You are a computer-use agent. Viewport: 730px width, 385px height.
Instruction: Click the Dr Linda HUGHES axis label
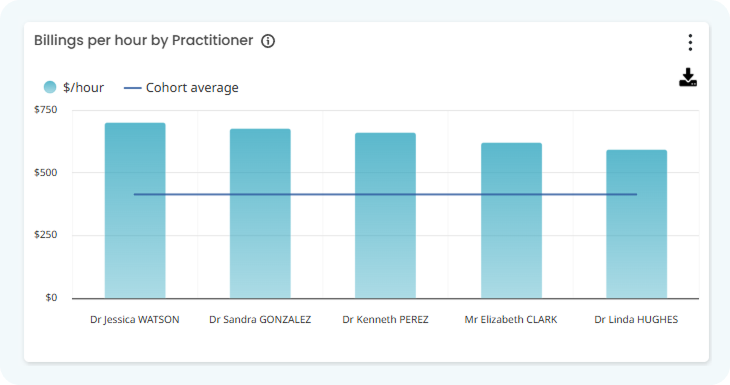pos(636,320)
